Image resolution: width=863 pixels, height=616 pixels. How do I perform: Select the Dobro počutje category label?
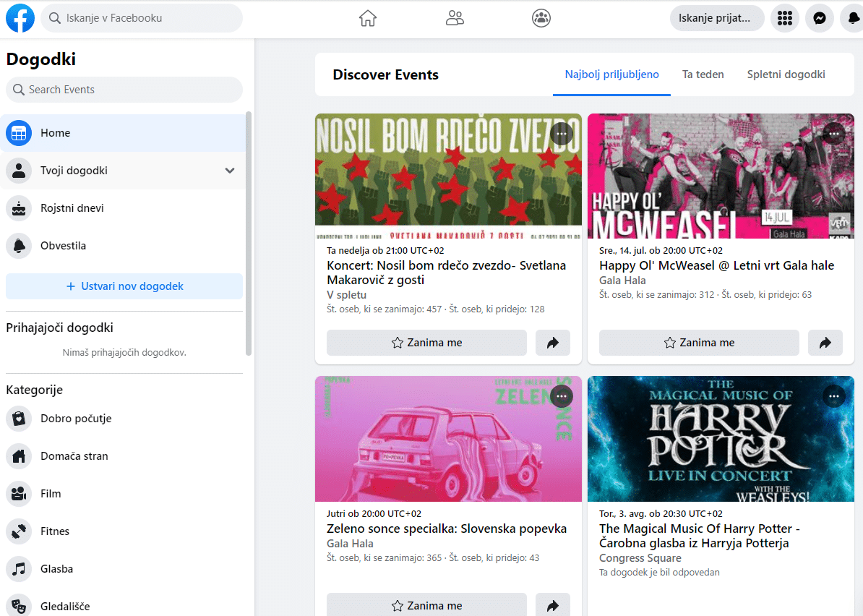tap(76, 419)
